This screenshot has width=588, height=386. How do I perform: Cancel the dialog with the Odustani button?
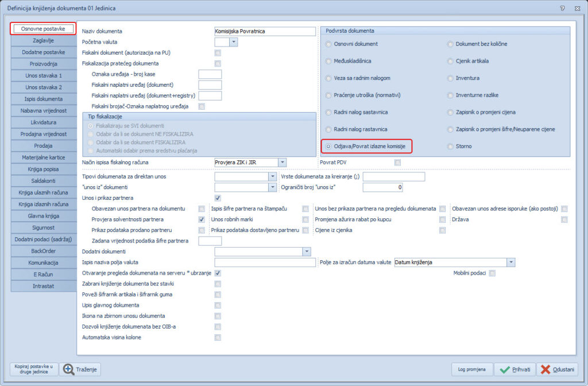[557, 369]
